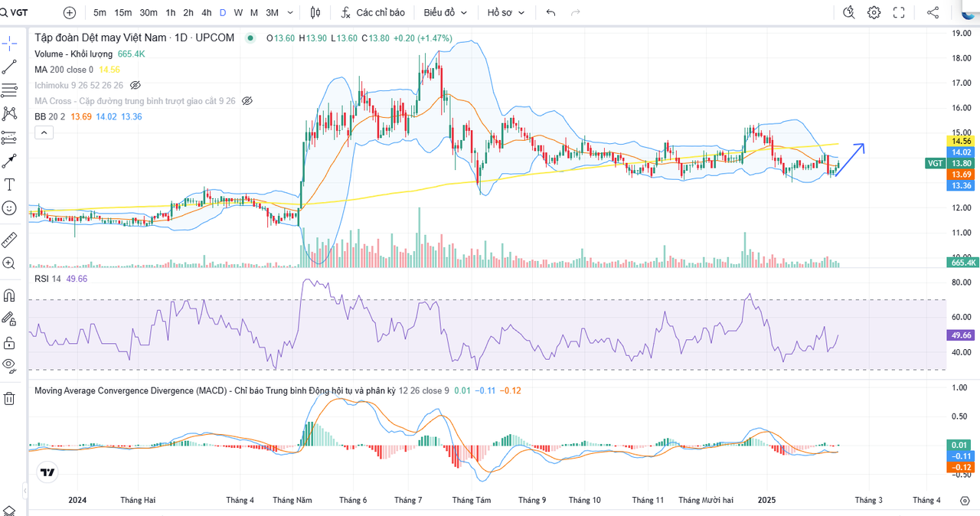Redo the last action

pos(576,12)
